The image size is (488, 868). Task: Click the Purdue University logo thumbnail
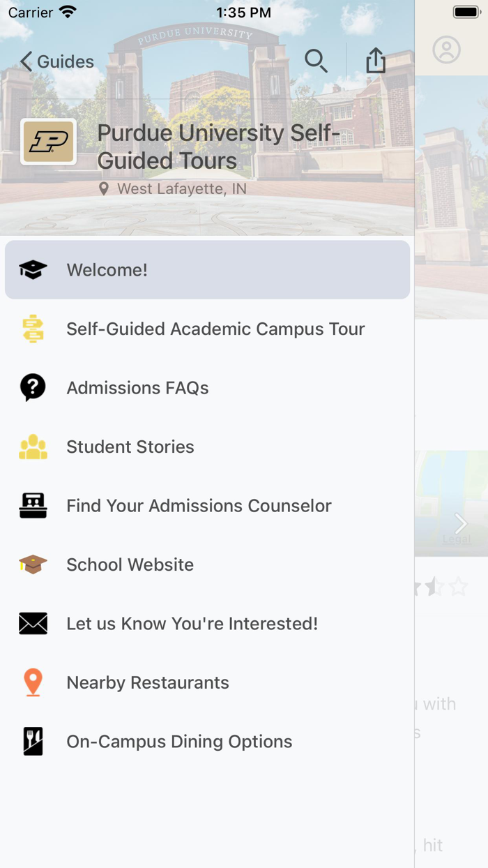(x=46, y=142)
